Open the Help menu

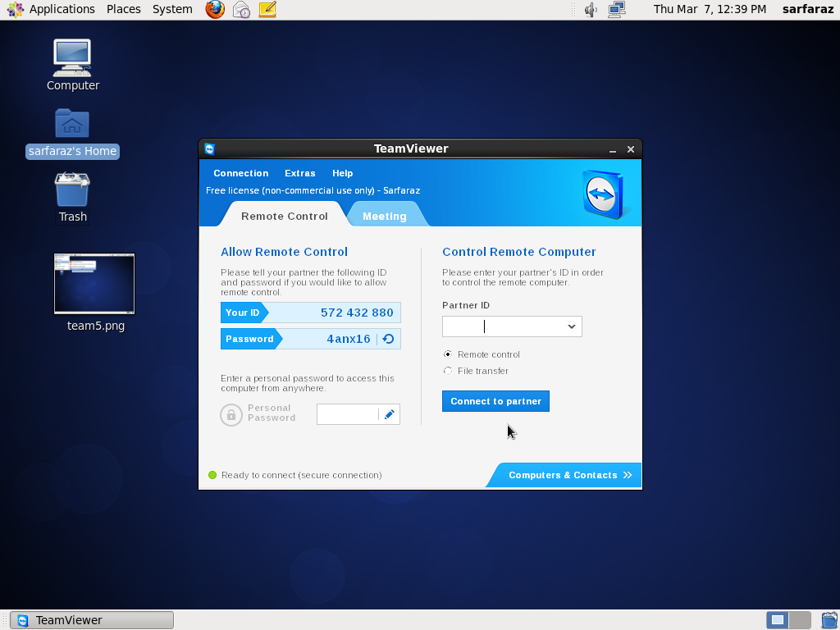(342, 173)
